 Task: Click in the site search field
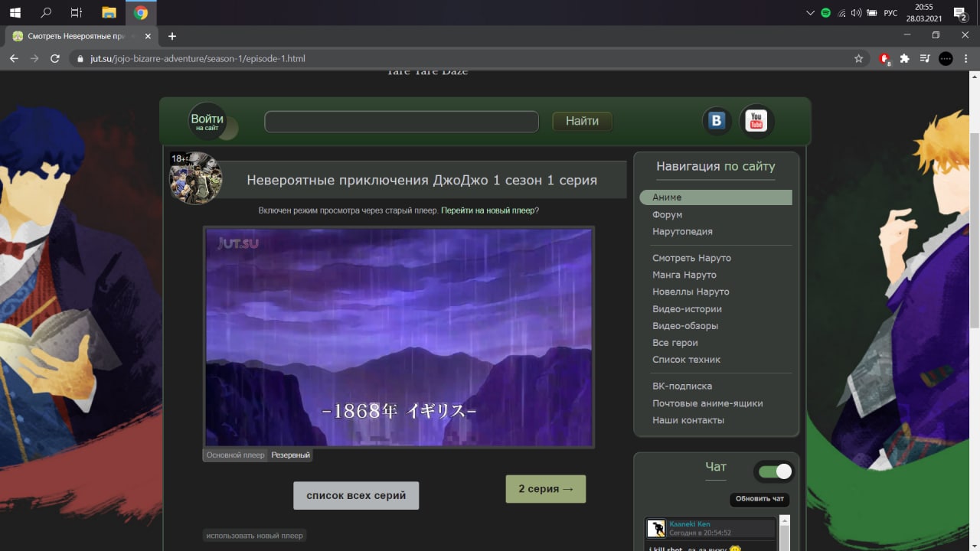click(401, 122)
